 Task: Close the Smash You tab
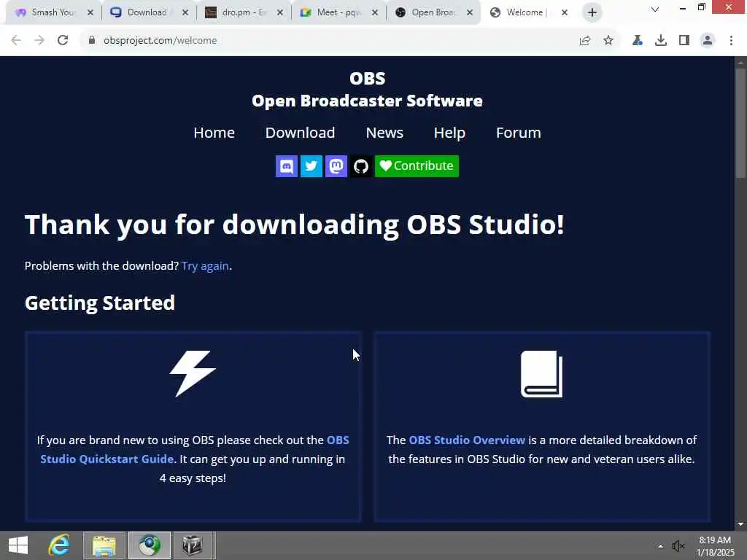[90, 12]
